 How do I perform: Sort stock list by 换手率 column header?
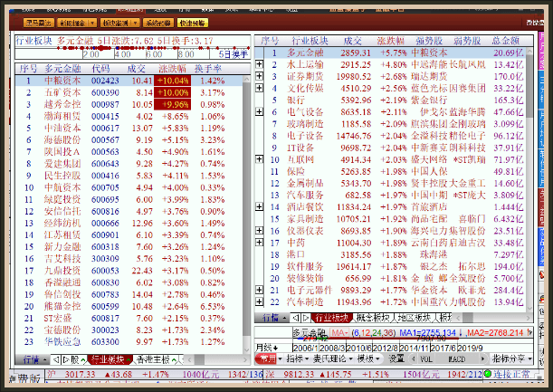[x=208, y=69]
